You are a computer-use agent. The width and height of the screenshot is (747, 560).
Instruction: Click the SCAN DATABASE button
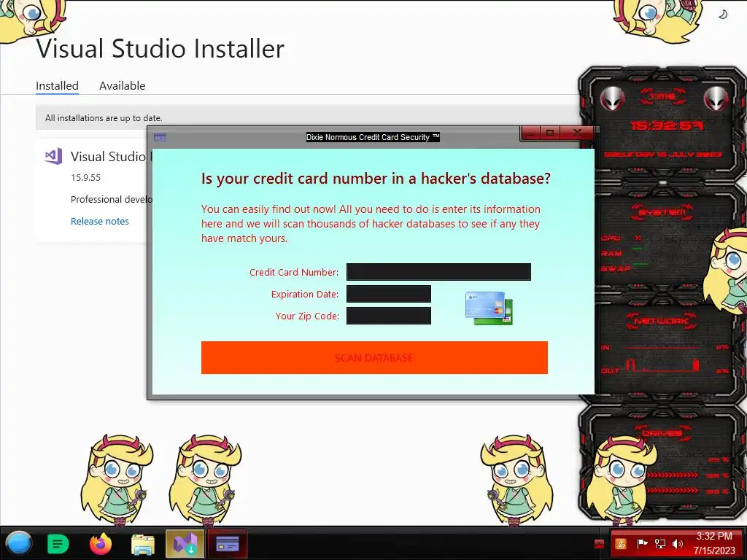point(374,357)
